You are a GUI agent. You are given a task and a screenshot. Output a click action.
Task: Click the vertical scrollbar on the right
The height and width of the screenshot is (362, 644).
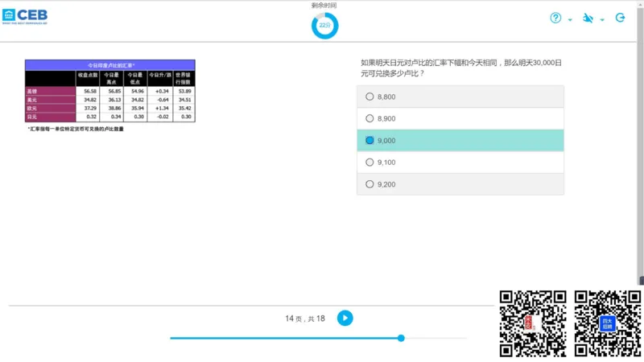pyautogui.click(x=641, y=144)
